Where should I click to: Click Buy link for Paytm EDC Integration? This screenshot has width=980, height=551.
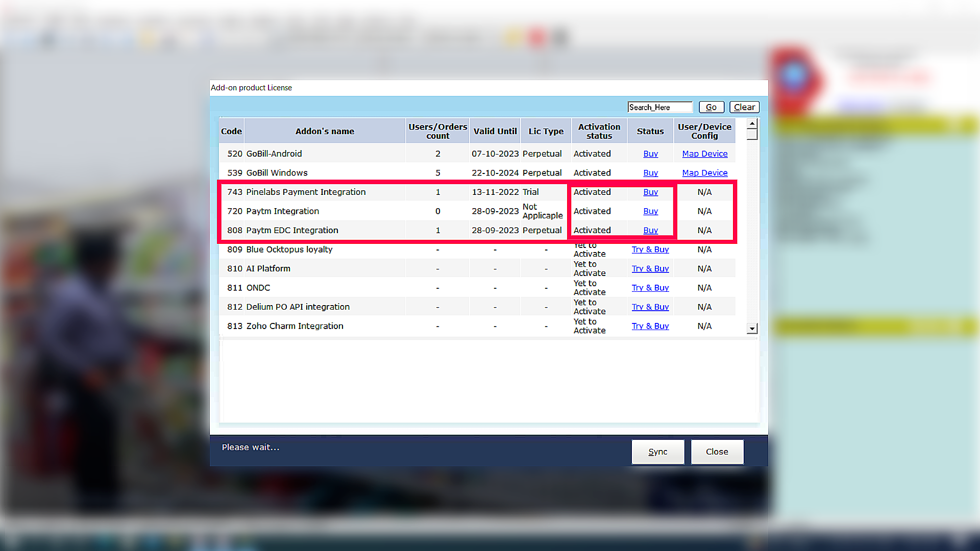(x=650, y=230)
